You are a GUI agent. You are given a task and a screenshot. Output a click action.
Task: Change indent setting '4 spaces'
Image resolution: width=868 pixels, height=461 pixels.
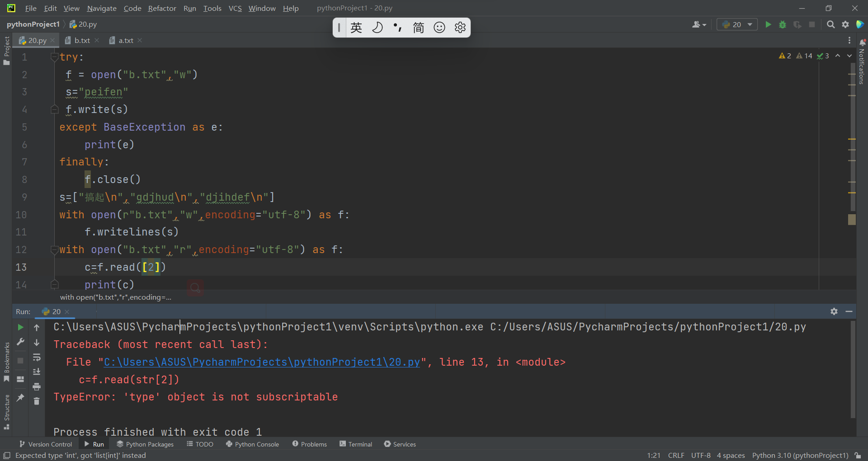[x=731, y=456]
